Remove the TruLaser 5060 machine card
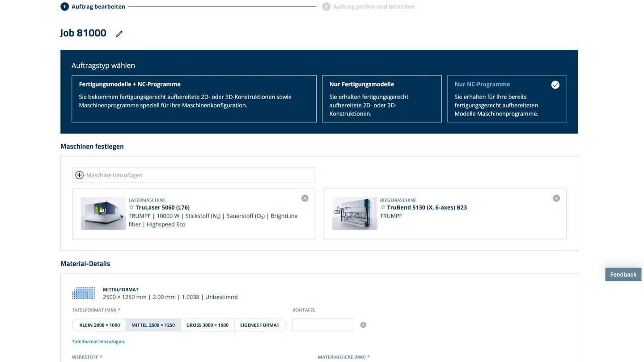The width and height of the screenshot is (644, 362). pyautogui.click(x=305, y=198)
